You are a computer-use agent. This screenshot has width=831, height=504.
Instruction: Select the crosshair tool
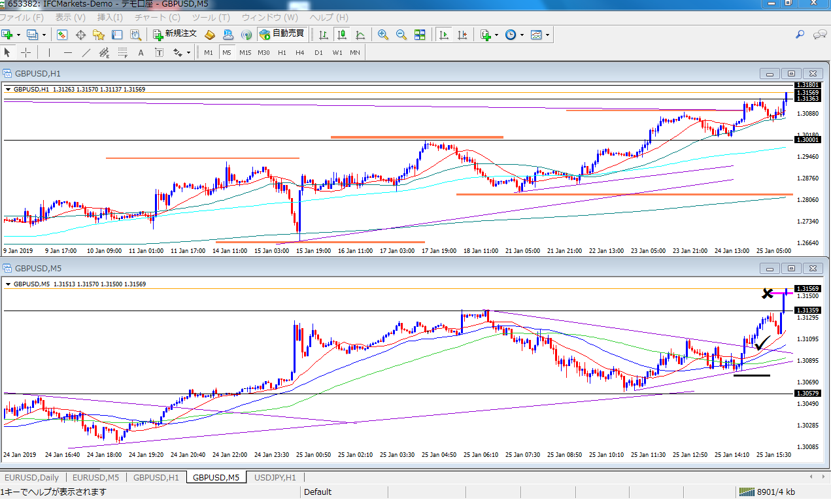coord(26,52)
